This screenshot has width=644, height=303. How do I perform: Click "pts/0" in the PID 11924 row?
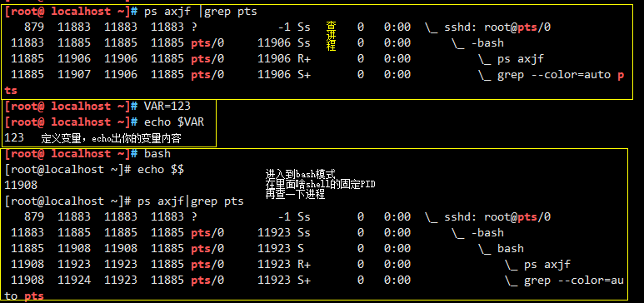pos(207,280)
